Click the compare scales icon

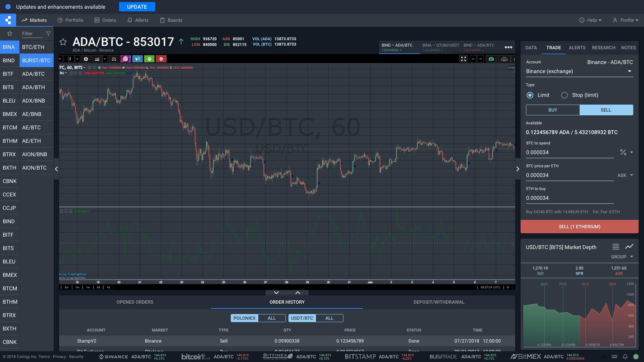pyautogui.click(x=114, y=59)
